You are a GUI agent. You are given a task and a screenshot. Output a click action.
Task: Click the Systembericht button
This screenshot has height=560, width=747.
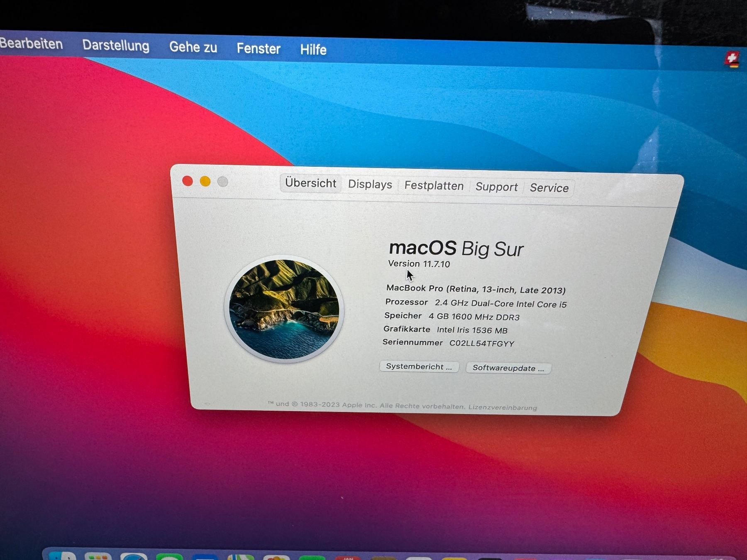coord(419,367)
